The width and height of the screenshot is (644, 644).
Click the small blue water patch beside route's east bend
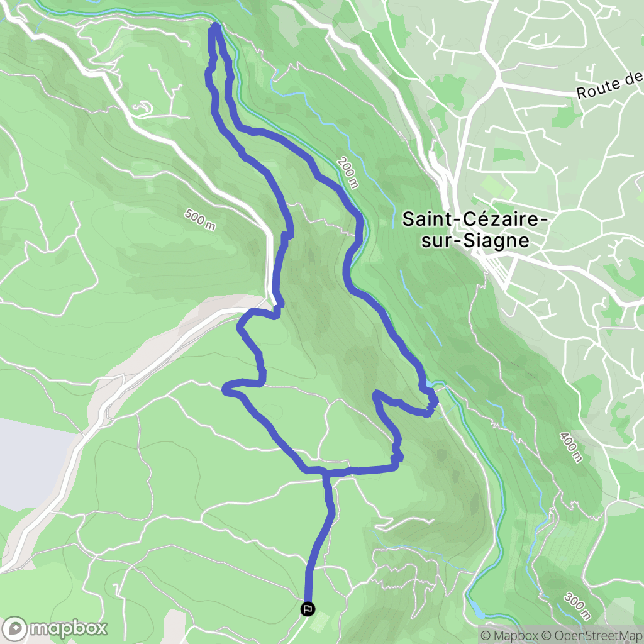(x=430, y=384)
